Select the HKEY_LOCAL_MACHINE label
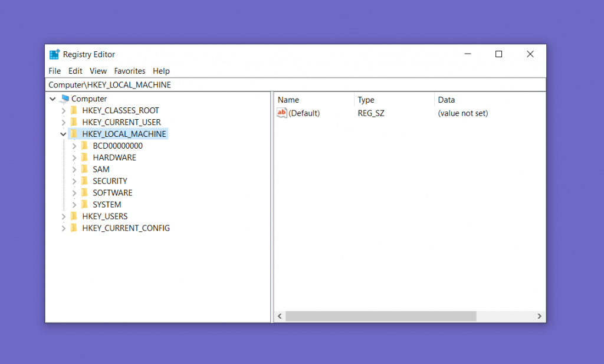 pos(124,134)
